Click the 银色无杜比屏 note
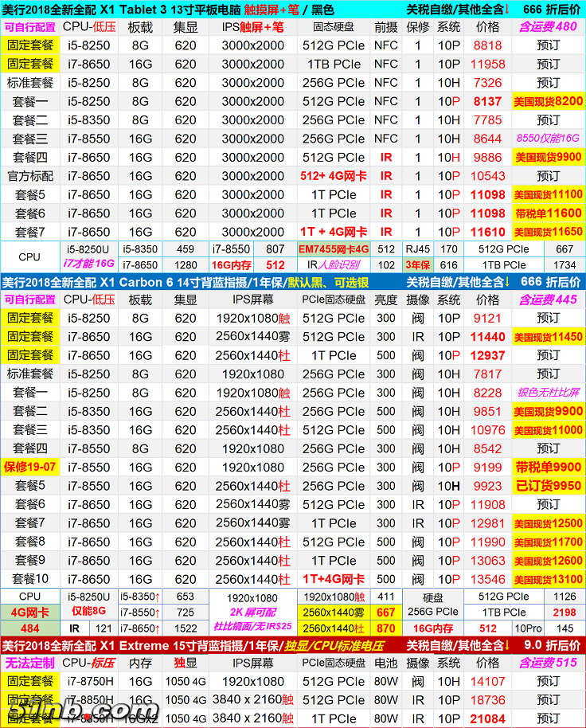This screenshot has height=728, width=586. click(x=548, y=393)
